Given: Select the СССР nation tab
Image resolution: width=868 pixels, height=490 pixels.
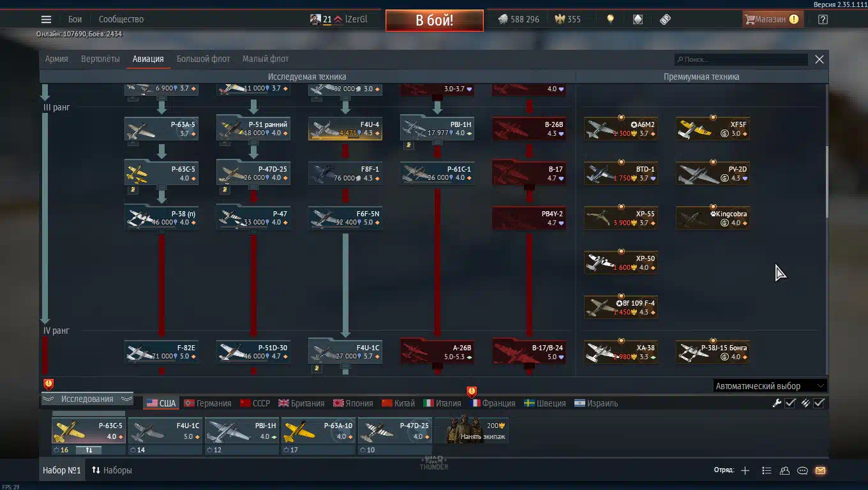Looking at the screenshot, I should tap(255, 403).
